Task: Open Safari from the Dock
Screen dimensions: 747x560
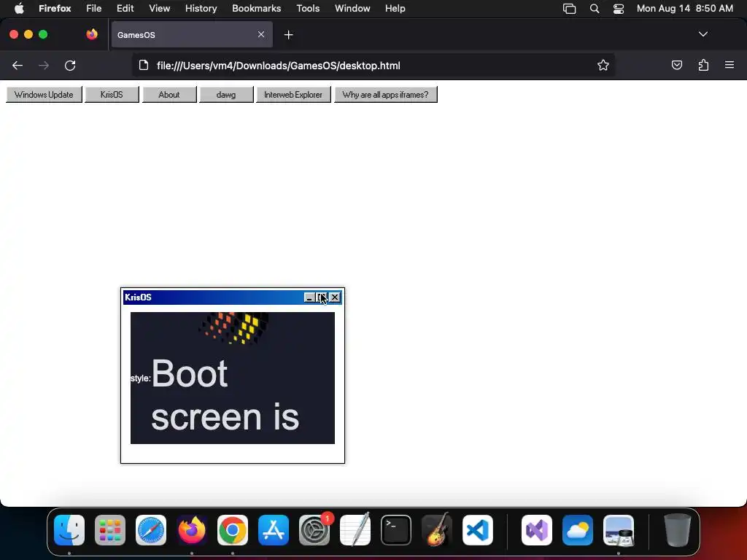Action: point(151,530)
